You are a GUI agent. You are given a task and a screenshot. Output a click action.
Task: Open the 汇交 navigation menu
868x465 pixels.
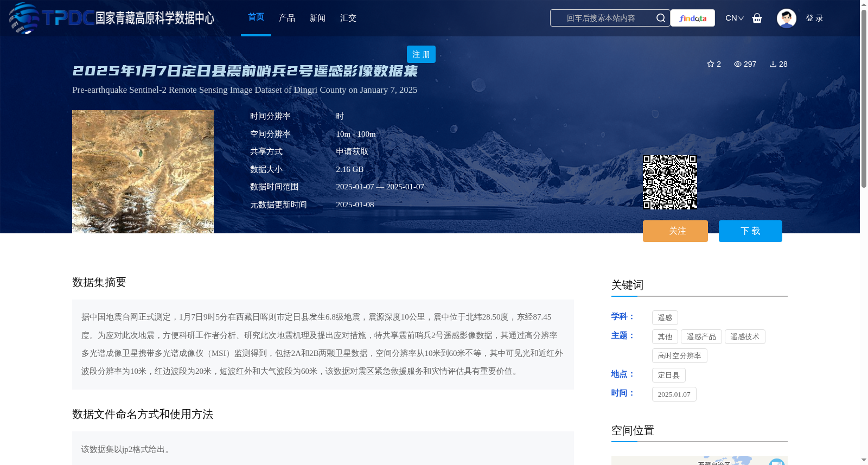click(x=348, y=18)
